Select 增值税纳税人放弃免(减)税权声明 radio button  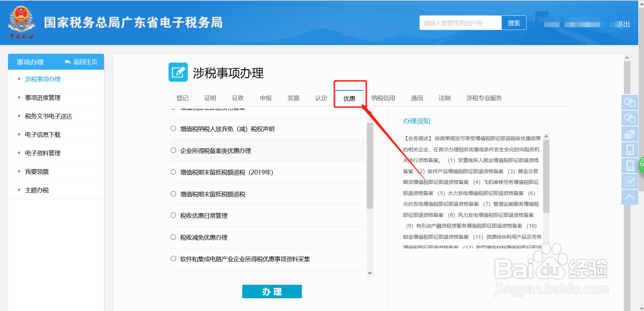(x=173, y=128)
